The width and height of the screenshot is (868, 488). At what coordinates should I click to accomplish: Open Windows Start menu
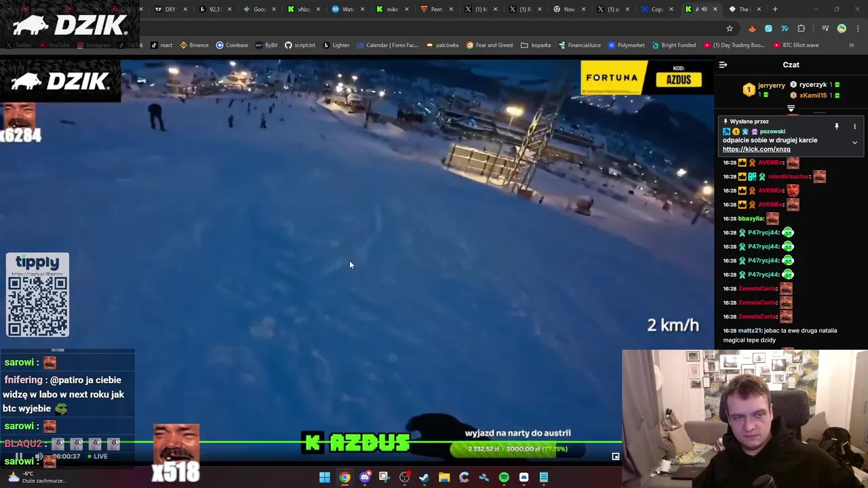click(325, 477)
